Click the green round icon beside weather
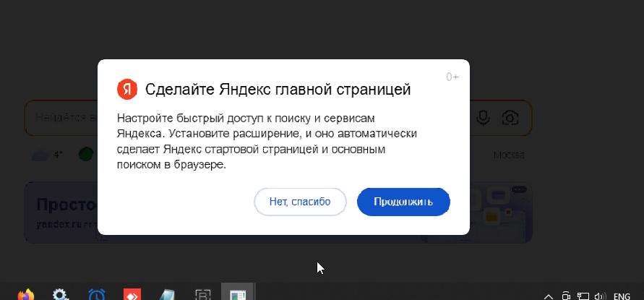Image resolution: width=644 pixels, height=300 pixels. click(86, 155)
